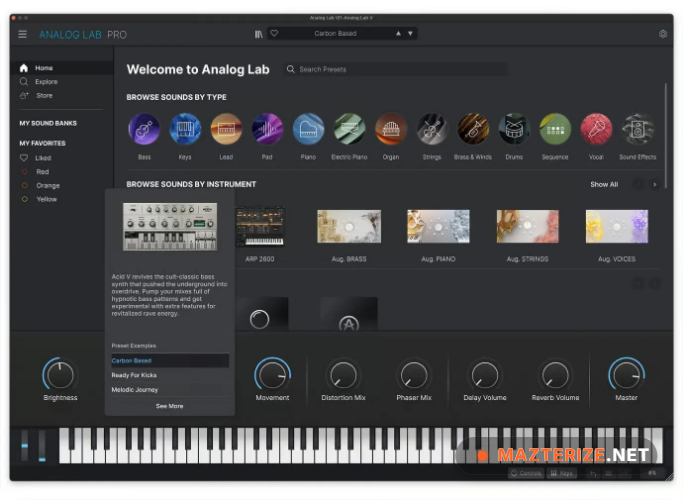Open My Sound Banks section
Viewport: 683px width, 500px height.
click(x=48, y=123)
